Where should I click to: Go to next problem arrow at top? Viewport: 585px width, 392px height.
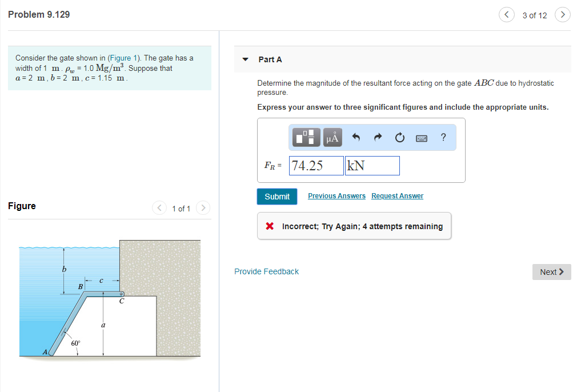point(563,14)
